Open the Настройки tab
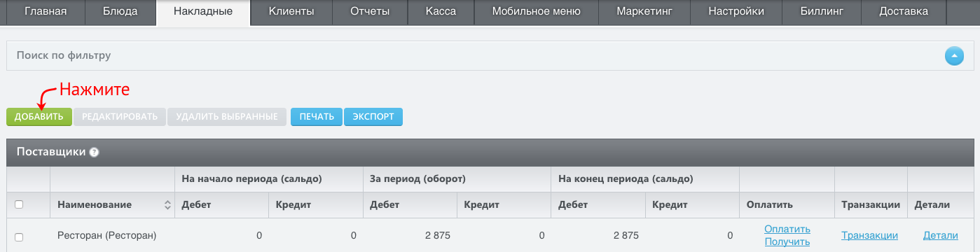 coord(736,12)
